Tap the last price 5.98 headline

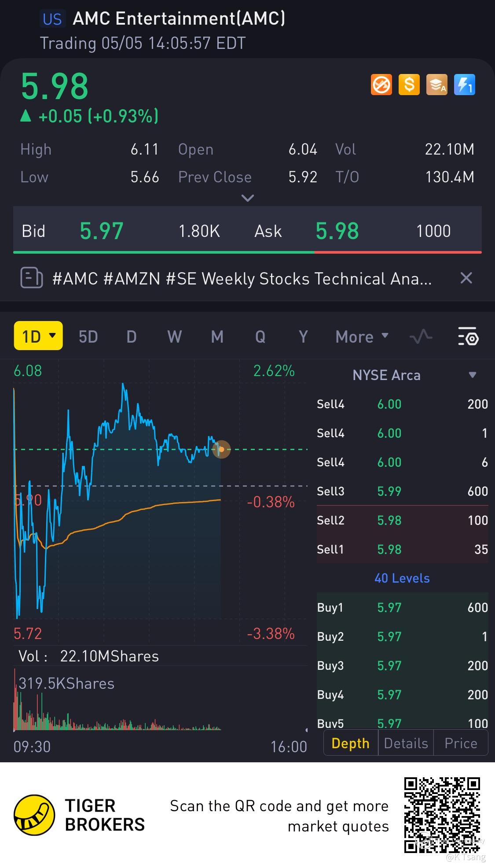pyautogui.click(x=55, y=86)
